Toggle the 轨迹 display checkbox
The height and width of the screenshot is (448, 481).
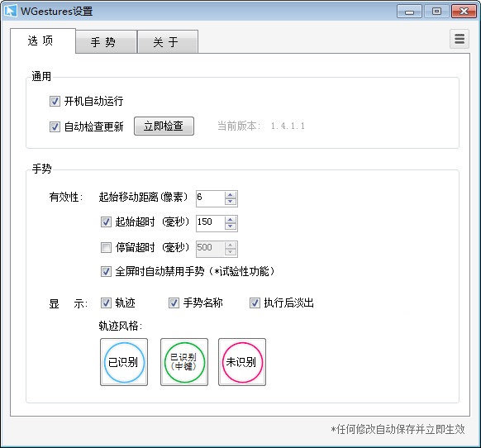tap(106, 303)
